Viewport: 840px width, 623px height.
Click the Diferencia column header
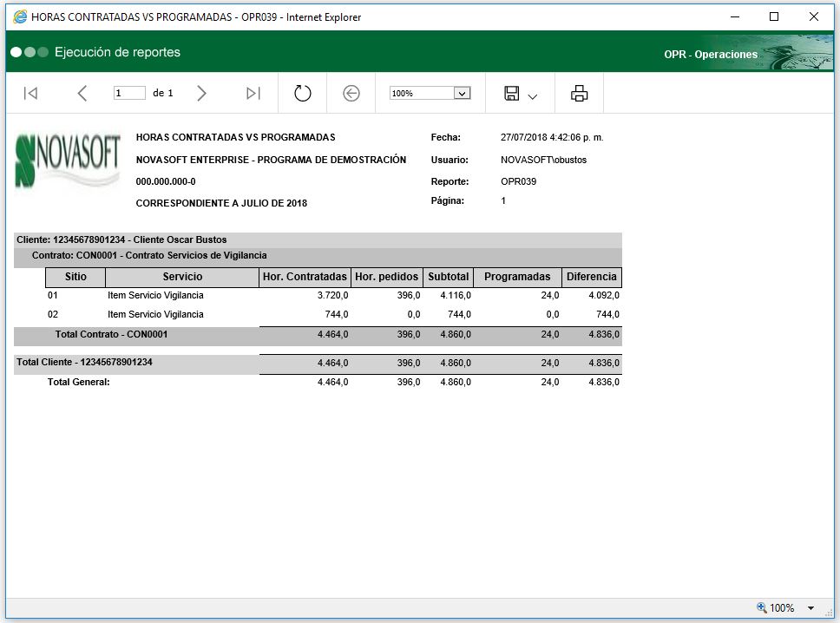[591, 277]
